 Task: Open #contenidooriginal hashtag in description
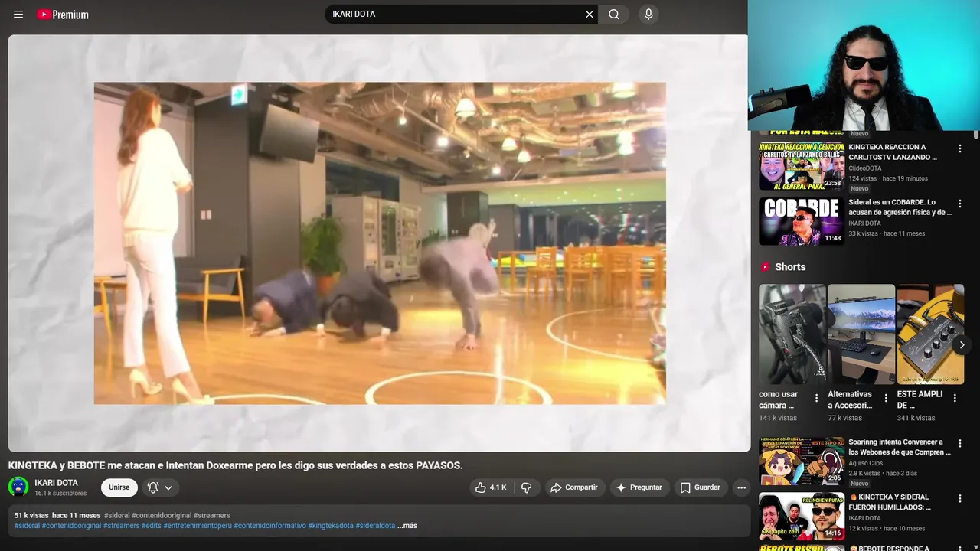pyautogui.click(x=71, y=526)
